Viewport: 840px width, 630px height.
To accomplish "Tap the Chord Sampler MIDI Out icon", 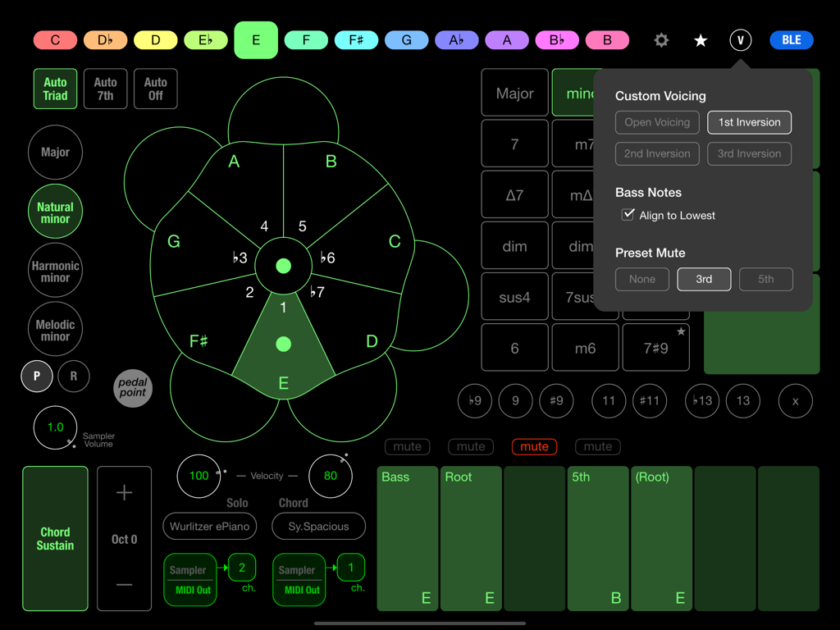I will click(x=299, y=580).
